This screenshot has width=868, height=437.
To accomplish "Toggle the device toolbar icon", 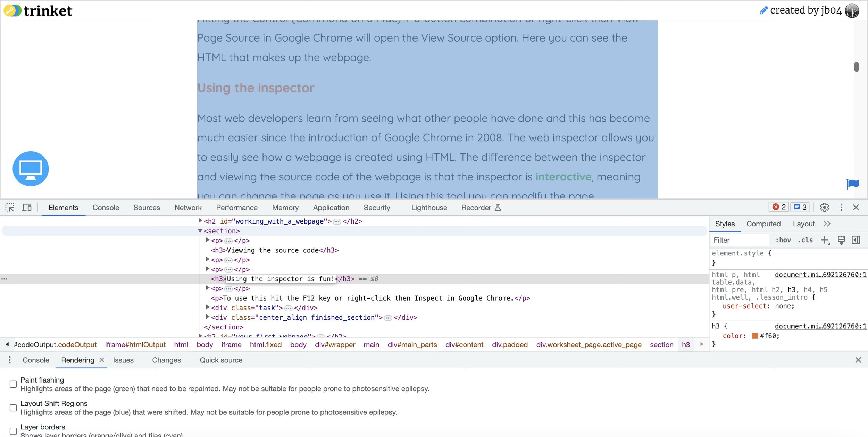I will pos(27,208).
